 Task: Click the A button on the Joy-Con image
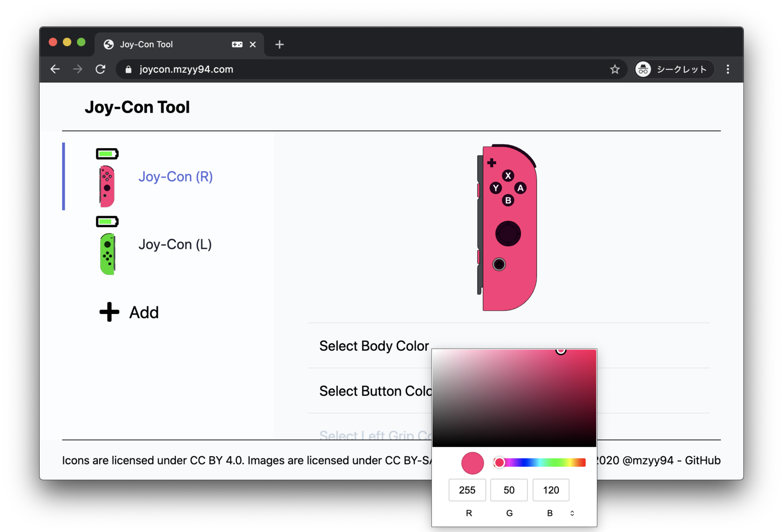[520, 188]
